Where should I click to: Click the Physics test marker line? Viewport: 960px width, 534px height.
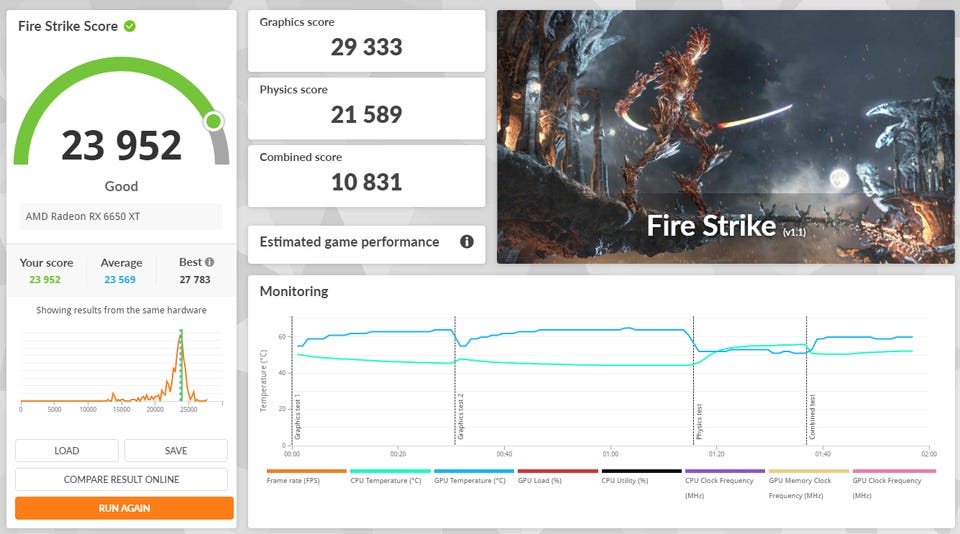coord(694,380)
